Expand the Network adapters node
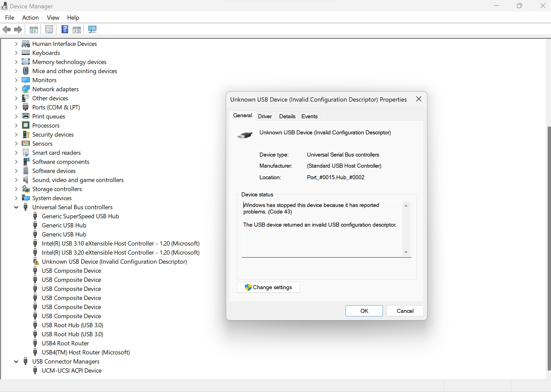 point(16,89)
